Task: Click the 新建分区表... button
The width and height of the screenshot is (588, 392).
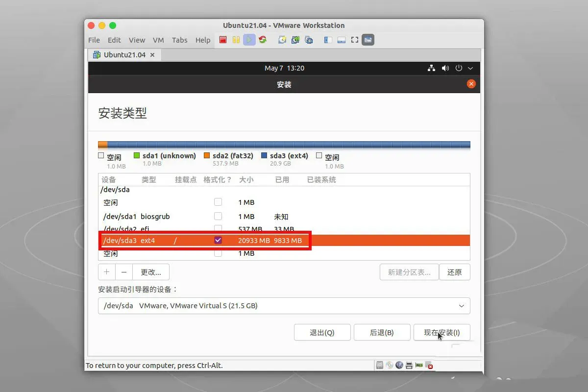Action: [409, 272]
